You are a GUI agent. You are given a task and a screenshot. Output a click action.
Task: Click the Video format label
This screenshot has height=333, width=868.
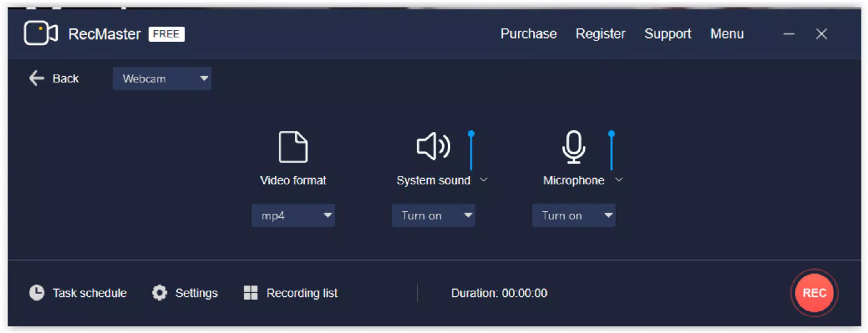tap(293, 180)
